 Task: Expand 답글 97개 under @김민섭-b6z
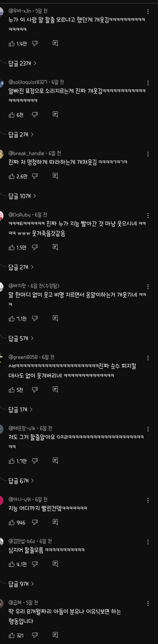[x=21, y=584]
